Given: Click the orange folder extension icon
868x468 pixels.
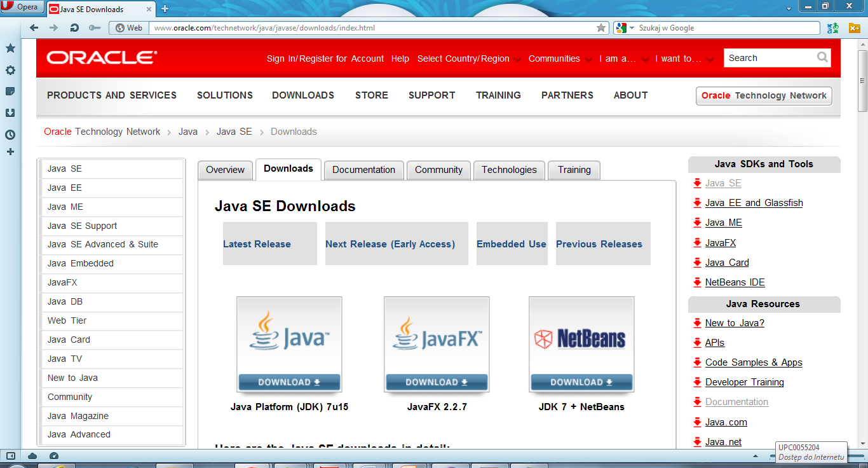Looking at the screenshot, I should [855, 28].
